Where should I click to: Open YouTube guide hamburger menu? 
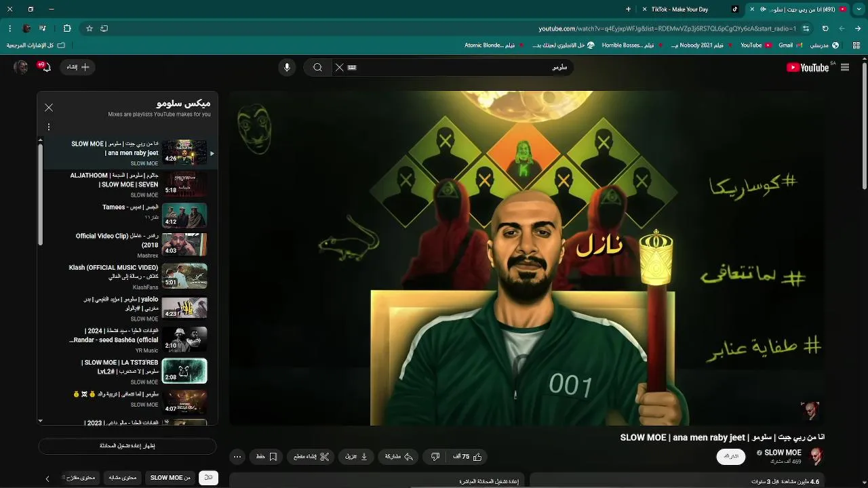tap(844, 67)
